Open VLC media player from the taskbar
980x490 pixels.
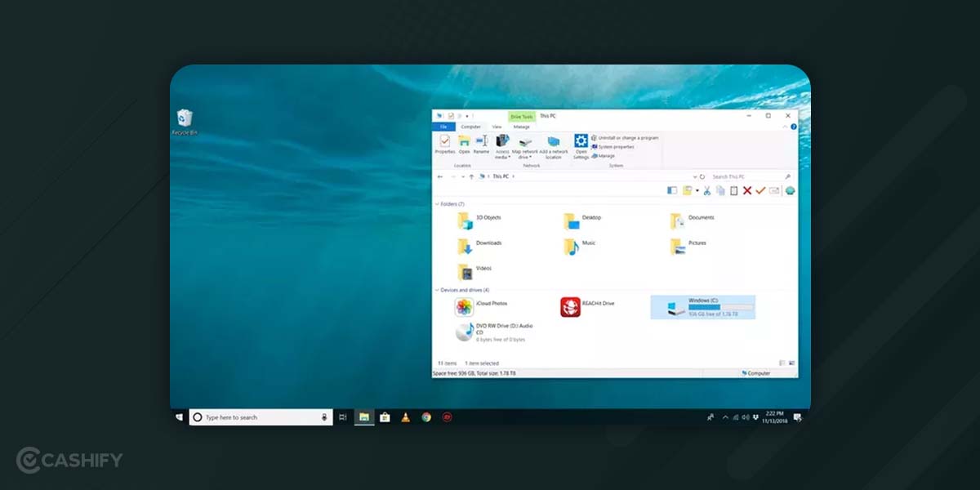point(405,417)
